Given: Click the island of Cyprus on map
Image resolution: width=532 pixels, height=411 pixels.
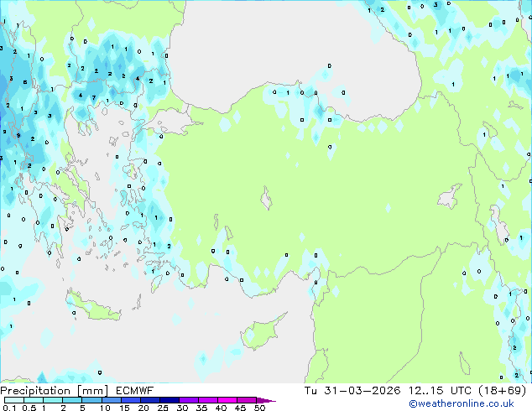Looking at the screenshot, I should 261,332.
